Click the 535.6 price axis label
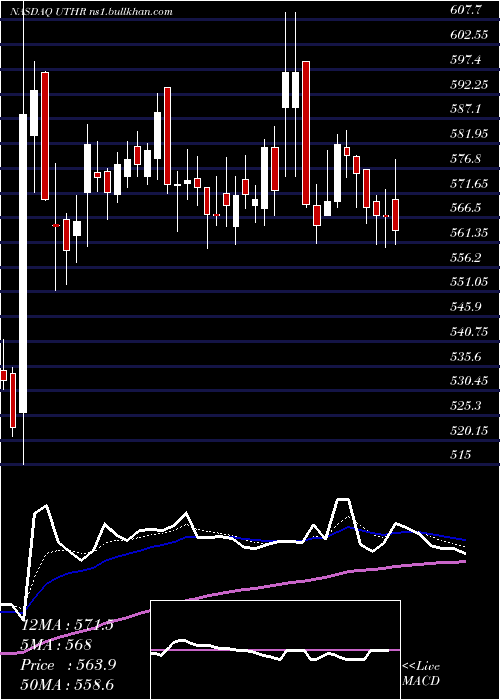This screenshot has width=500, height=700. 466,357
